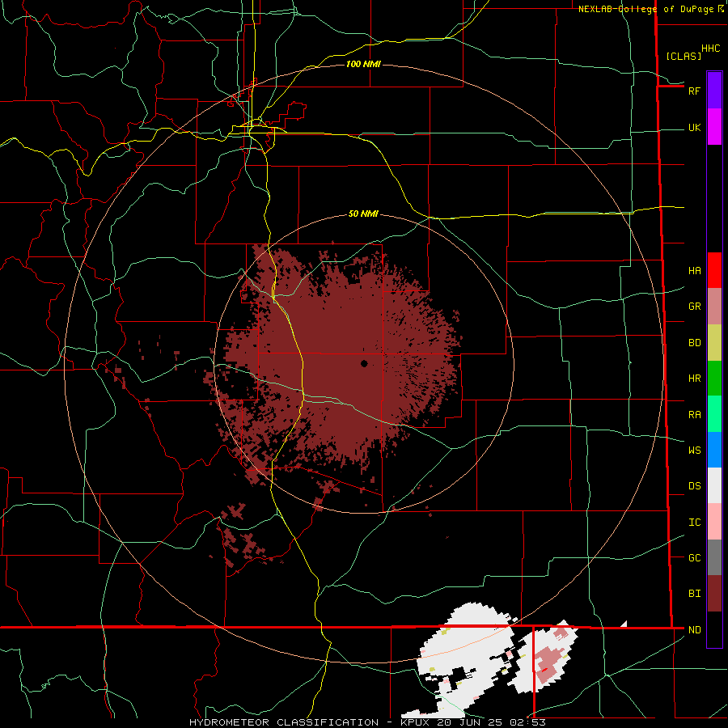728x728 pixels.
Task: Click the GR salmon legend swatch
Action: click(714, 307)
